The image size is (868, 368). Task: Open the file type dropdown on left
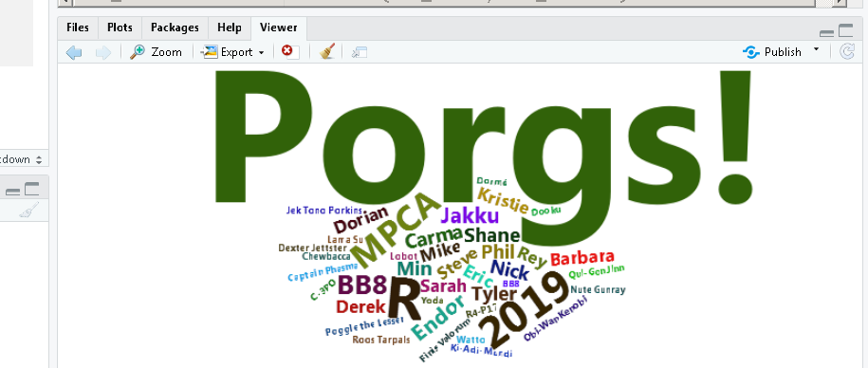point(21,159)
